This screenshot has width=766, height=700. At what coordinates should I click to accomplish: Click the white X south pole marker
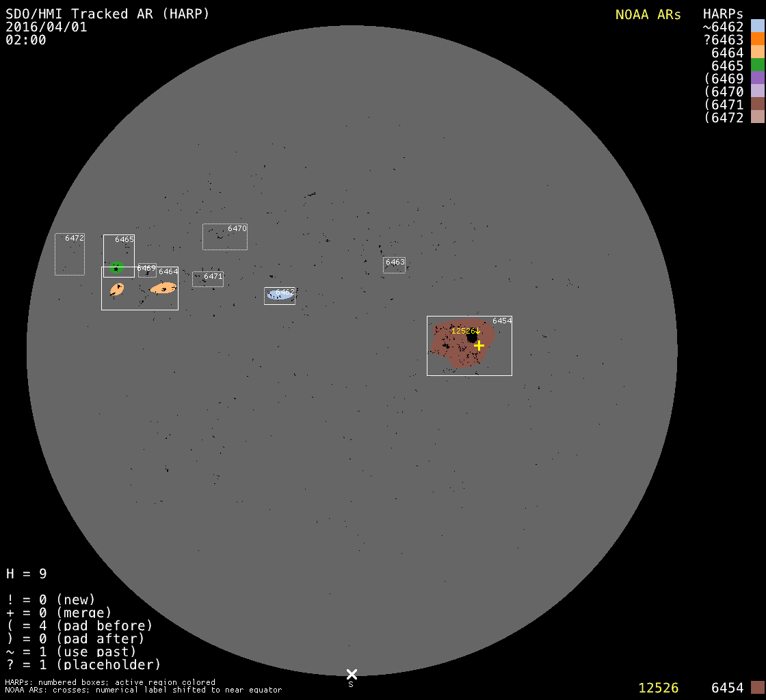352,674
